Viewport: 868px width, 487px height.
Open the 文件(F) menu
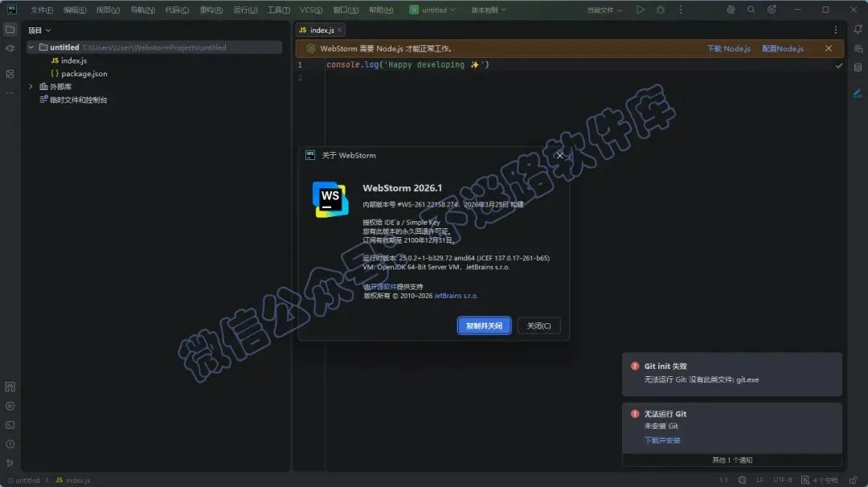point(42,10)
